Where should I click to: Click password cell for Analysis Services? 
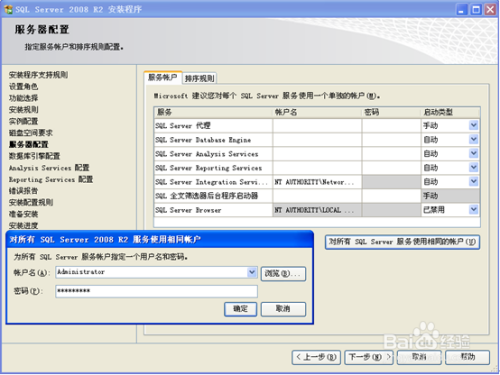(392, 154)
